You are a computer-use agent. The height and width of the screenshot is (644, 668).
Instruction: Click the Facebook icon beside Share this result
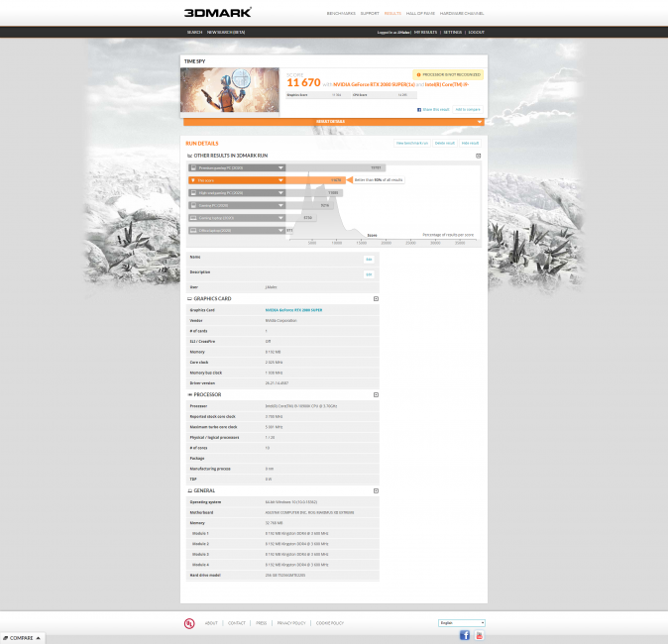pyautogui.click(x=419, y=110)
